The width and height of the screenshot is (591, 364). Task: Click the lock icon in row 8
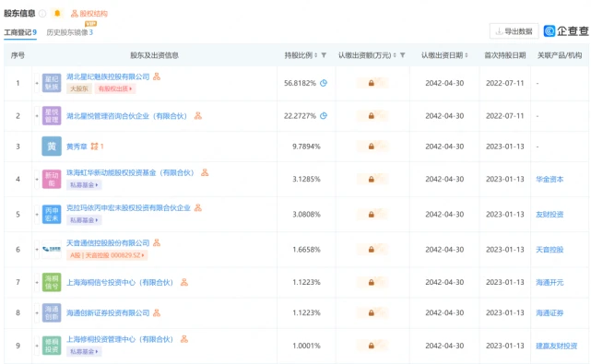pos(372,312)
